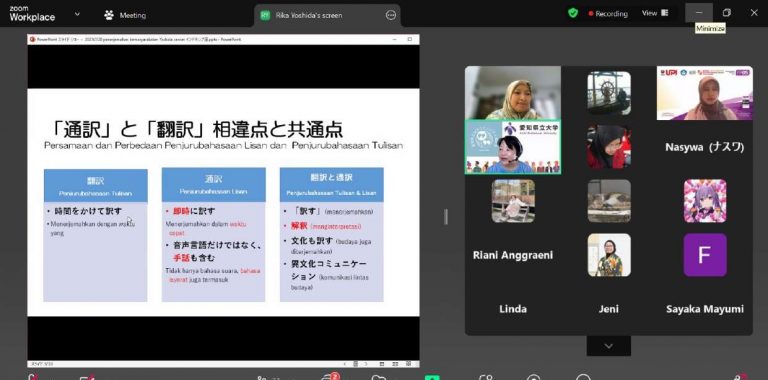Click the 翻訳 Penjurubahasaan Tulisan column header
The width and height of the screenshot is (768, 380).
pos(96,186)
